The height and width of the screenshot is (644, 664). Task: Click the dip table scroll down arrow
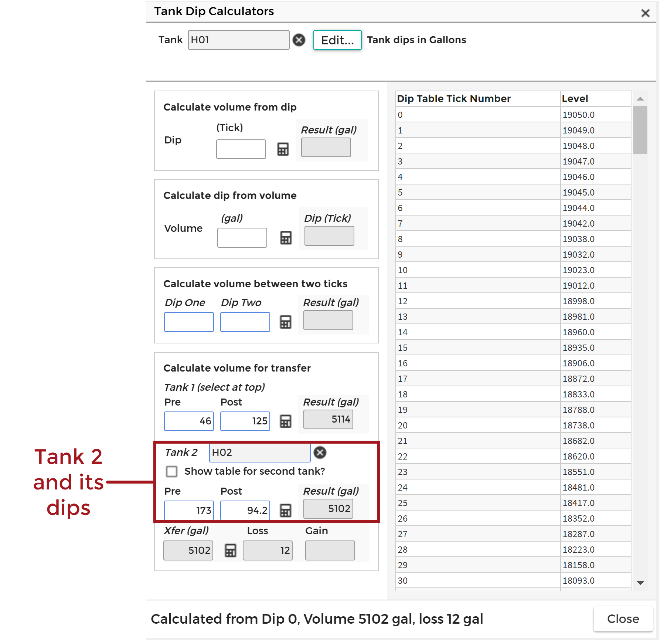640,583
